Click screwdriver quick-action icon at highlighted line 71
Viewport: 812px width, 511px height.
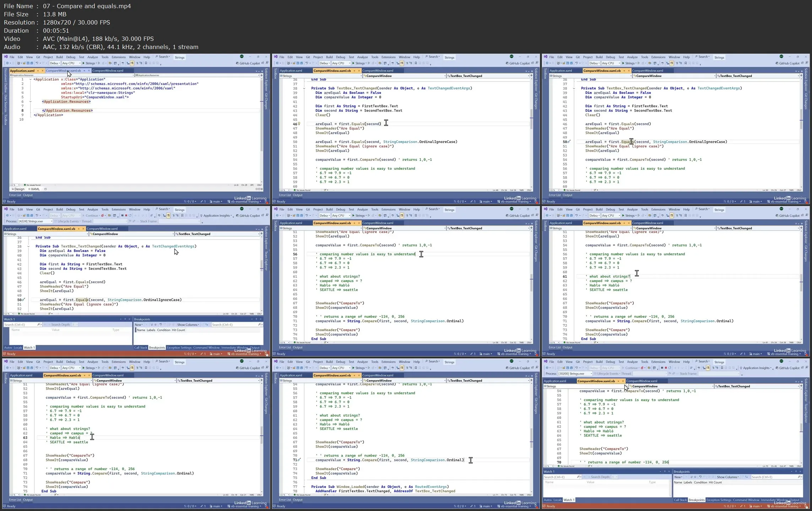pyautogui.click(x=299, y=460)
